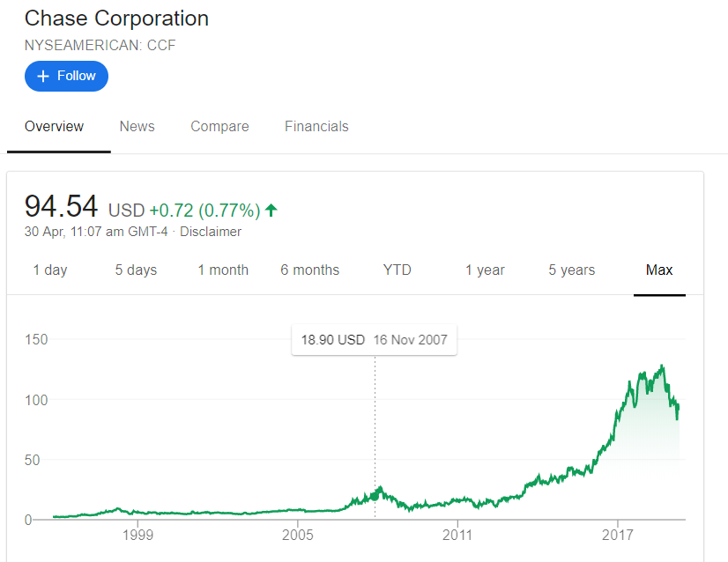Open the News tab
Image resolution: width=728 pixels, height=562 pixels.
(137, 127)
